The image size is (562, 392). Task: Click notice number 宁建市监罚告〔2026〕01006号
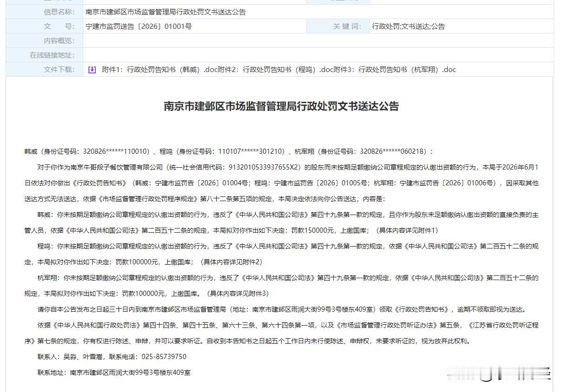[446, 183]
